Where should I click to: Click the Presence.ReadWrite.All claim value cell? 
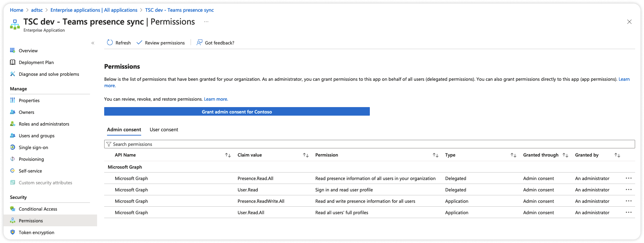pyautogui.click(x=261, y=201)
